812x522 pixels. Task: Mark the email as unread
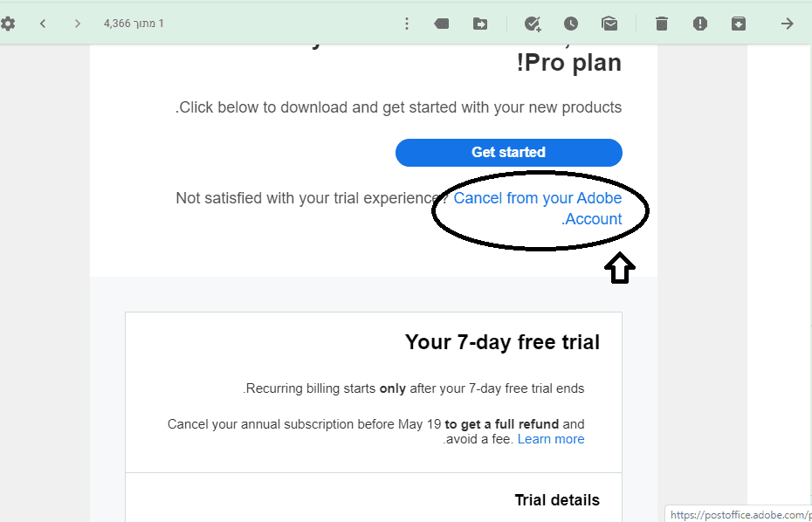(x=609, y=24)
